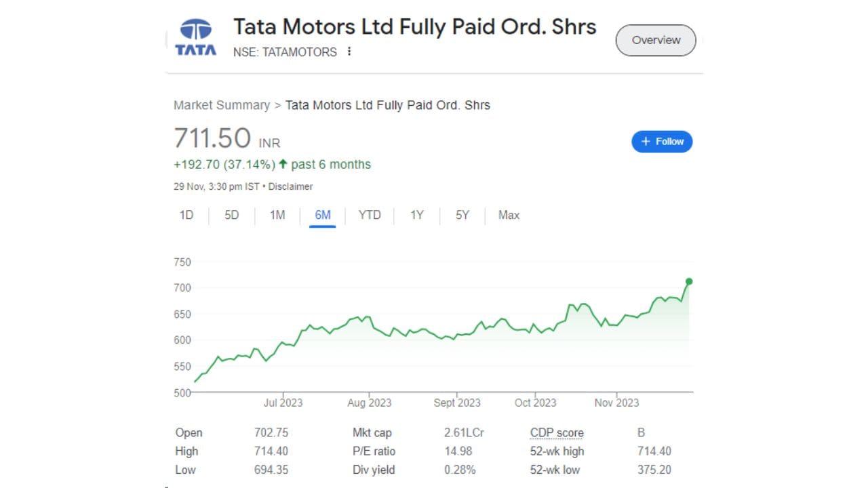868x488 pixels.
Task: Open the Market Summary breadcrumb link
Action: point(222,105)
